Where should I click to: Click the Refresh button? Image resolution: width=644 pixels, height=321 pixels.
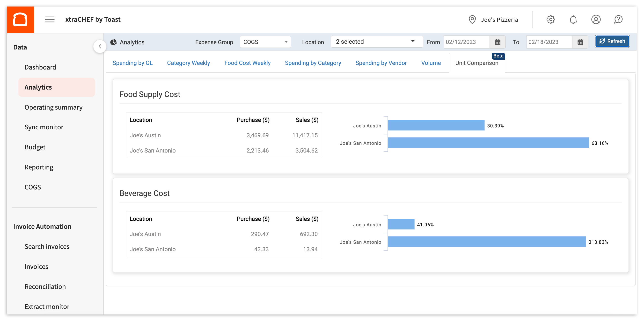(612, 41)
